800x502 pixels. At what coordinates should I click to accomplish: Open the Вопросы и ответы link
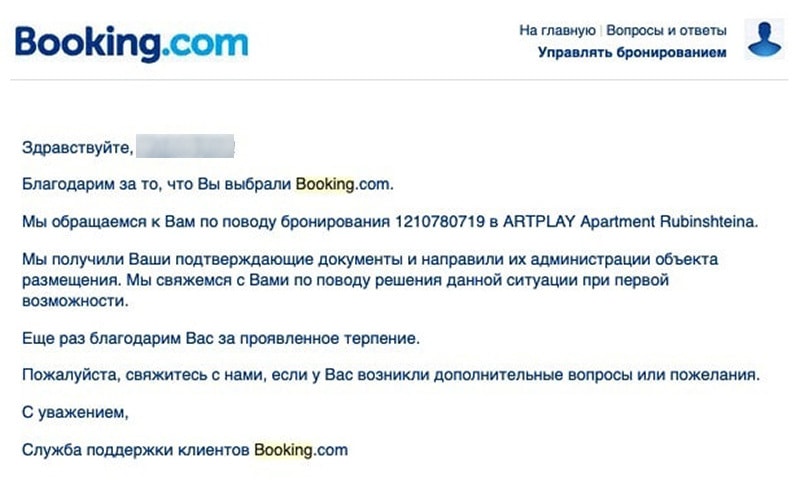tap(666, 31)
